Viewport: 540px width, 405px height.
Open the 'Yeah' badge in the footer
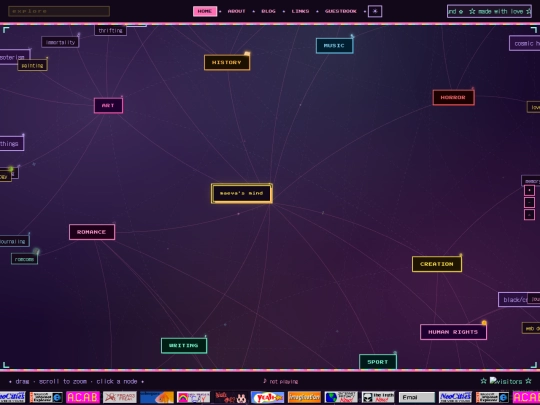pyautogui.click(x=267, y=397)
